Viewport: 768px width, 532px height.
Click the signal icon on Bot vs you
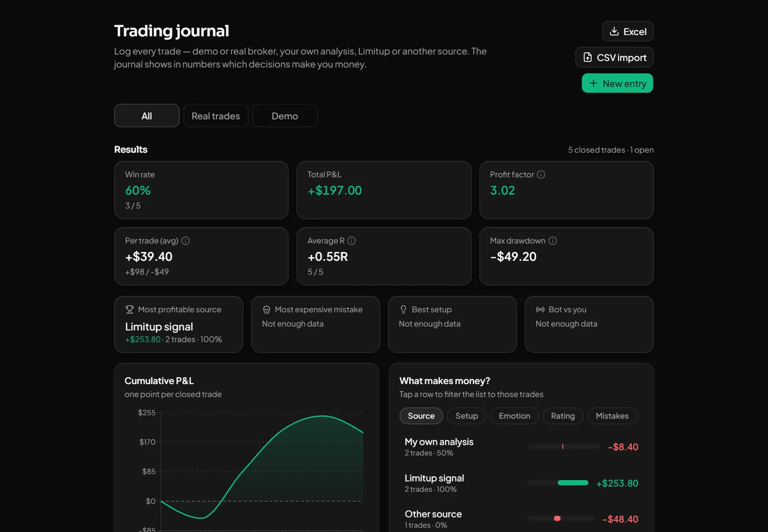click(540, 309)
